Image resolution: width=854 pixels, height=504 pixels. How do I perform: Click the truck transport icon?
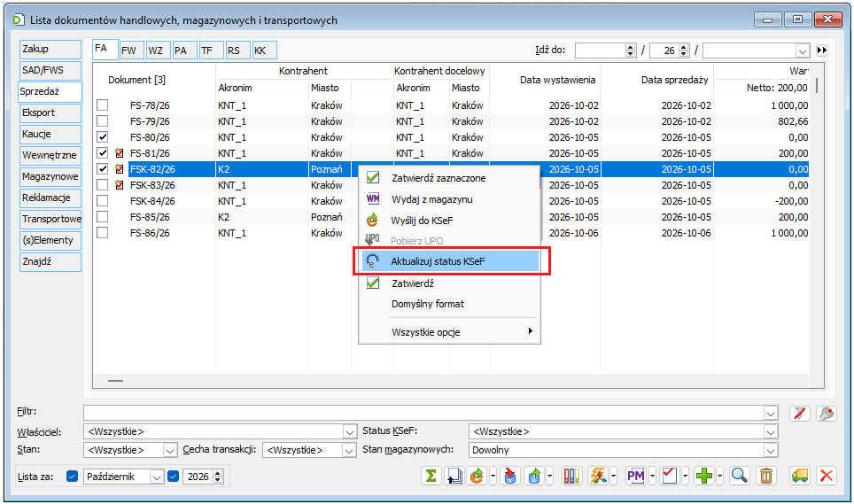[800, 477]
